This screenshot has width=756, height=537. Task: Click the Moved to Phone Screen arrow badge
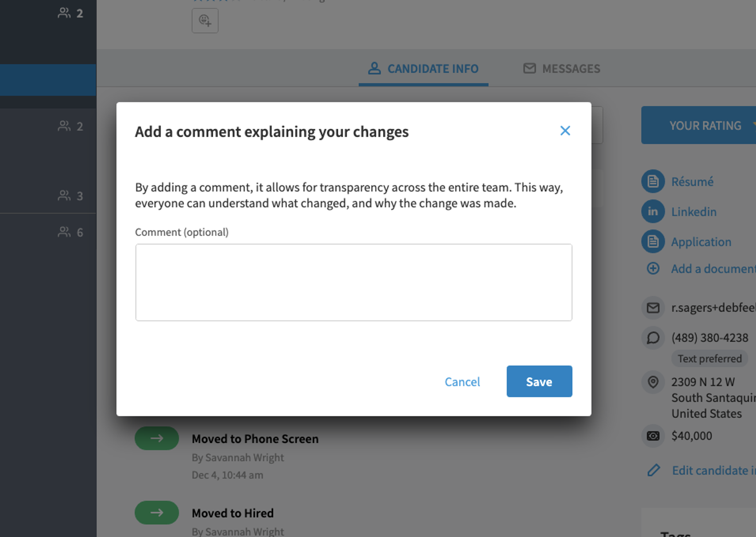[x=157, y=438]
